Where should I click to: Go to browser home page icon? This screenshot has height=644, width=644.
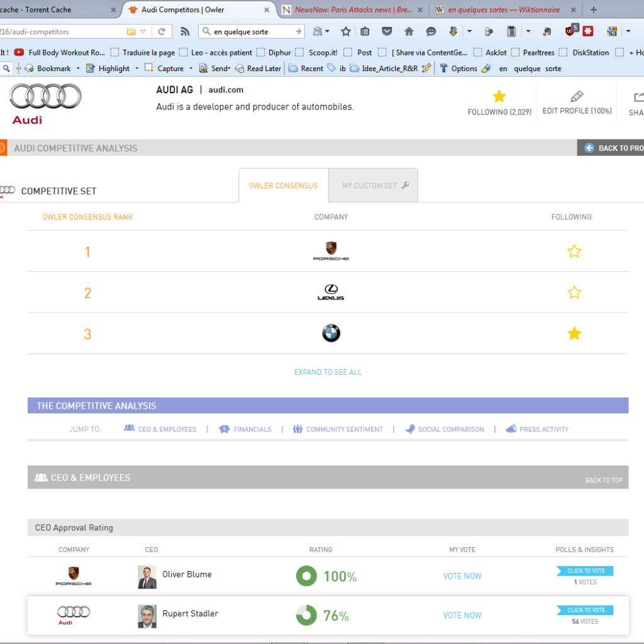[x=409, y=31]
